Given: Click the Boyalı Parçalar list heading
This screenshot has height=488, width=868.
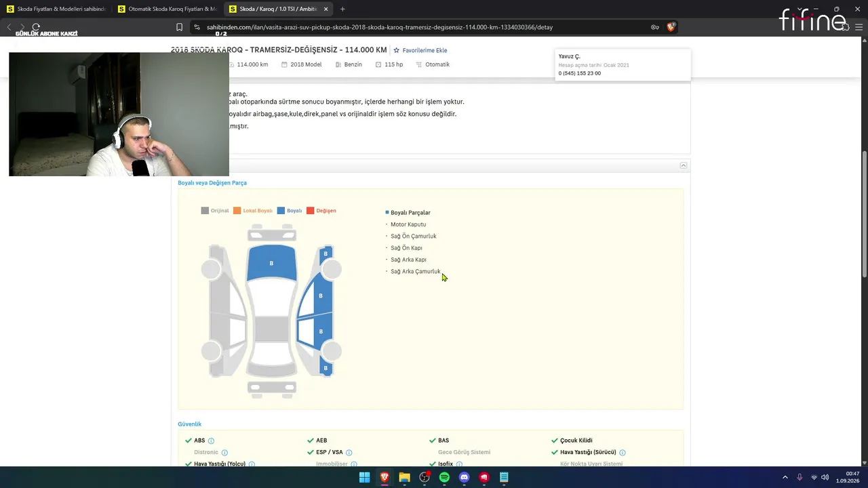Looking at the screenshot, I should (410, 213).
